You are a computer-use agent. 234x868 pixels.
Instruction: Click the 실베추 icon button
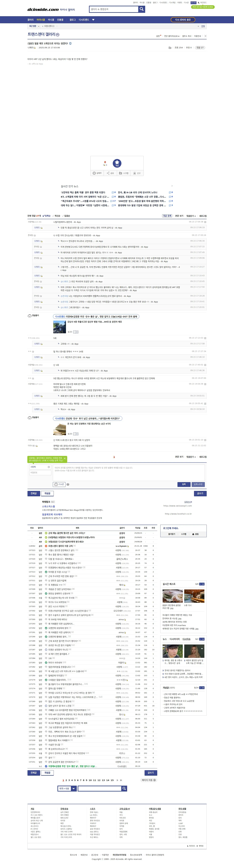(97, 173)
